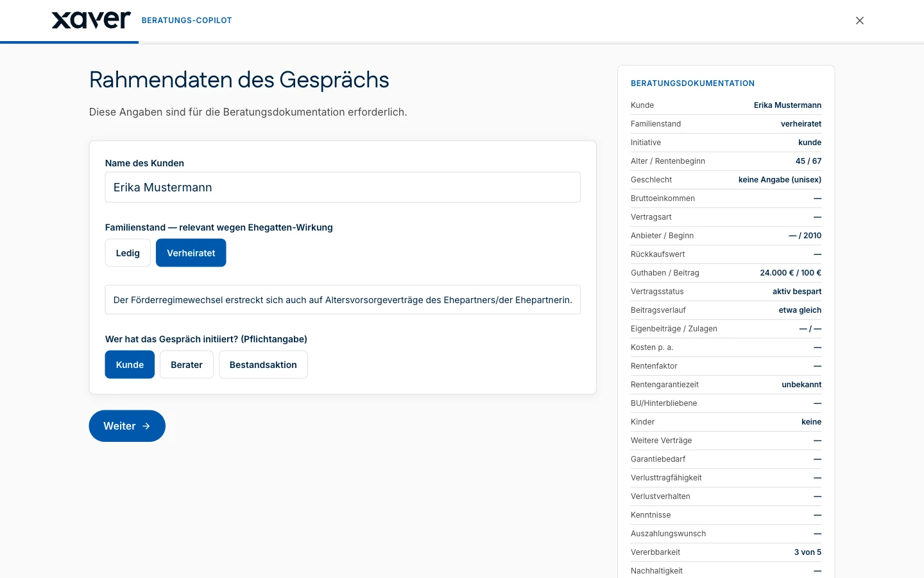Select the Ledig marital status option
The width and height of the screenshot is (924, 578).
click(x=128, y=253)
